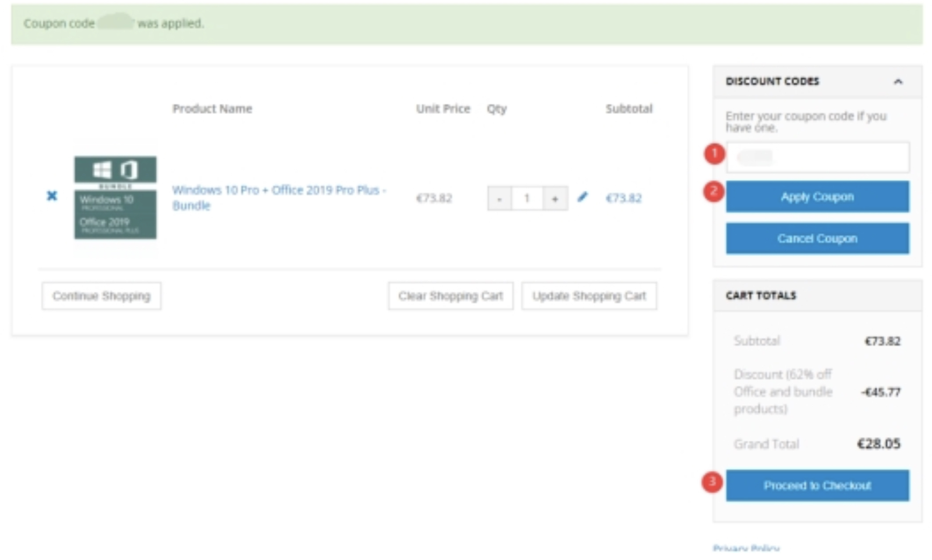
Task: Remove the bundle item with the X icon
Action: 52,196
